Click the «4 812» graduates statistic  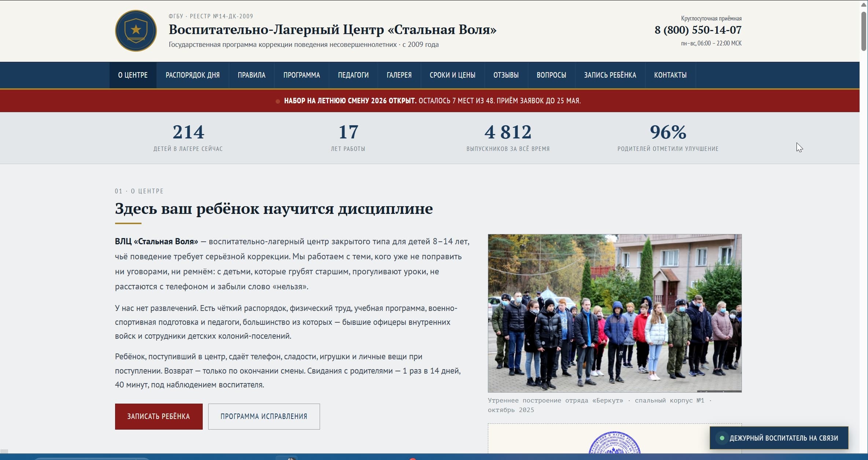508,137
